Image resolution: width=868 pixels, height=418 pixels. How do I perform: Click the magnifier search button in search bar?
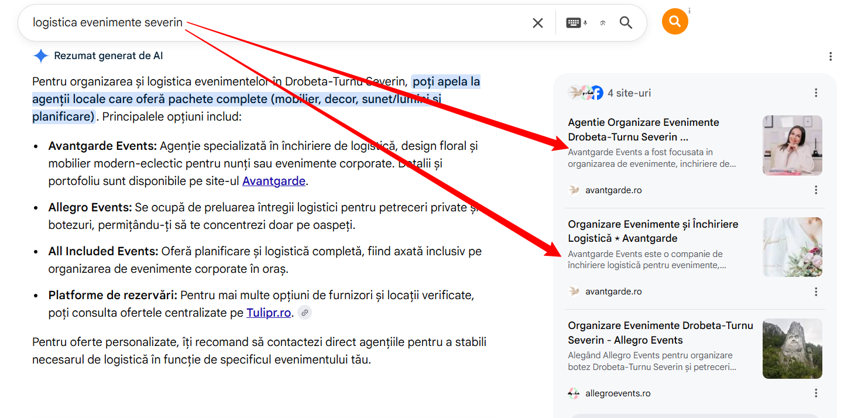[626, 23]
